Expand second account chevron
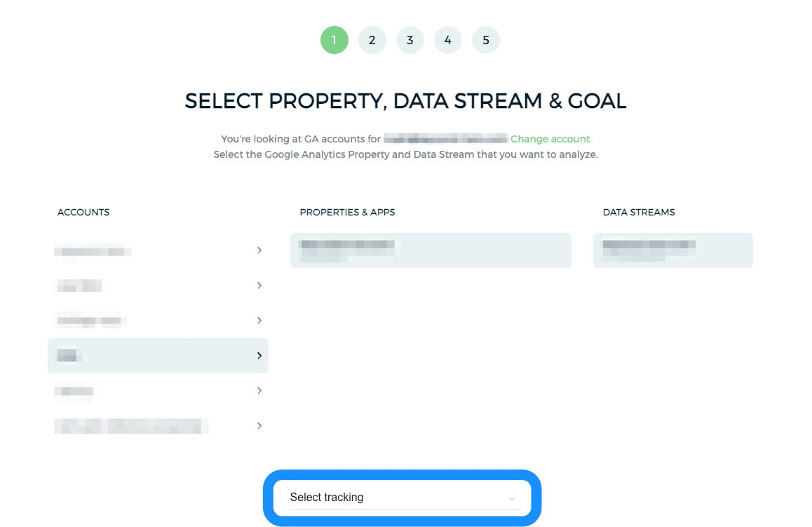Screen dimensions: 812x527 coord(259,286)
